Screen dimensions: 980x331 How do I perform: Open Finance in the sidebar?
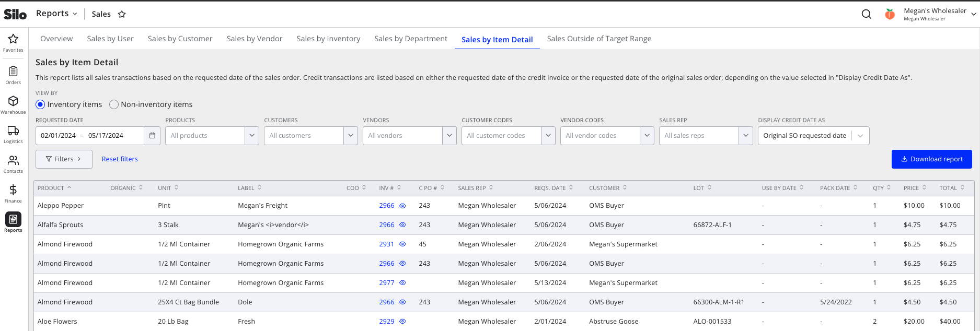click(x=13, y=194)
